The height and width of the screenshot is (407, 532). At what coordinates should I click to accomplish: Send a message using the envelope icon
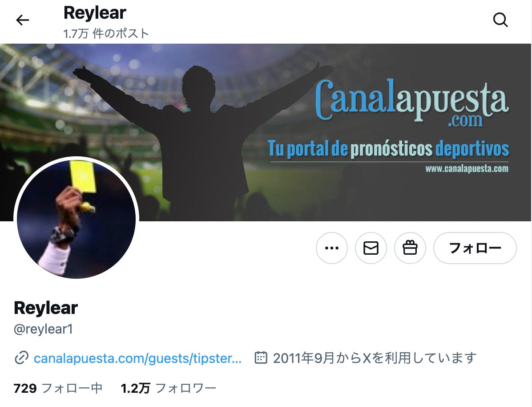pos(371,248)
